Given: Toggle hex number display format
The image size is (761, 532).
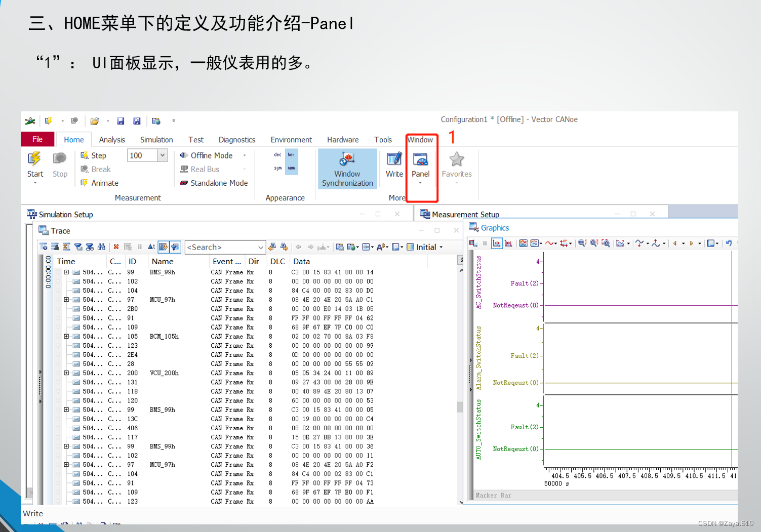Looking at the screenshot, I should click(291, 155).
